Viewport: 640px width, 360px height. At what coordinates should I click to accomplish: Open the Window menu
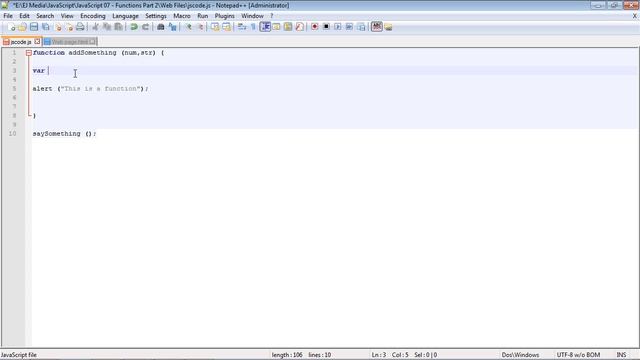[252, 16]
